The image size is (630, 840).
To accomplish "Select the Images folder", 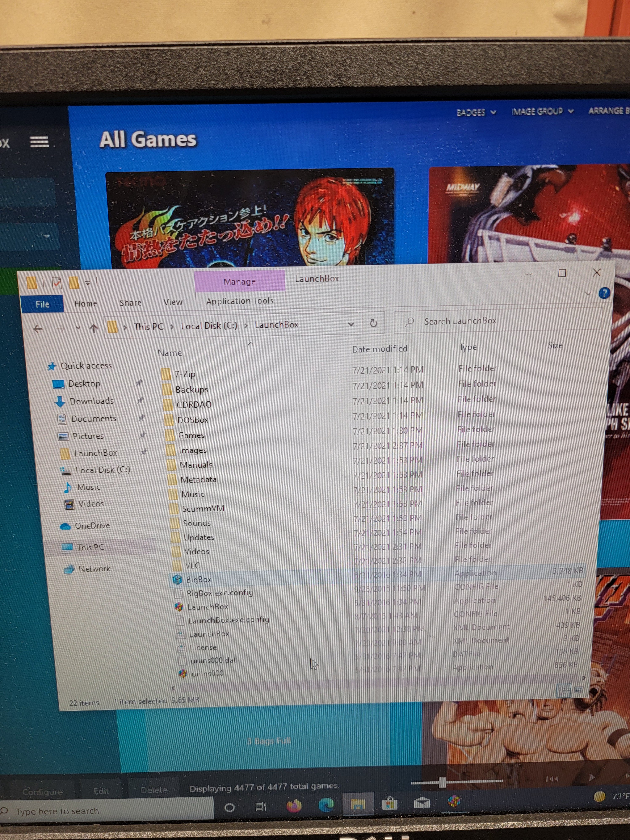I will [x=193, y=450].
